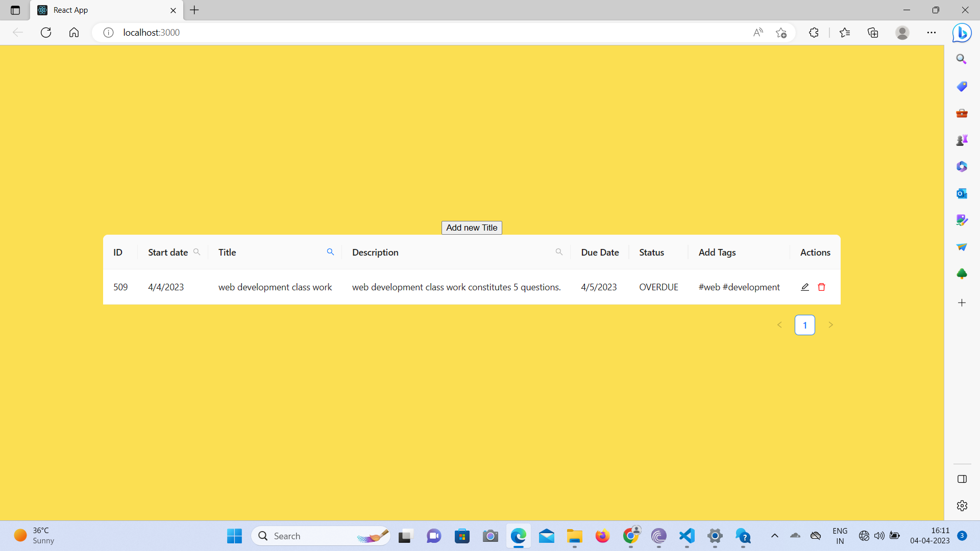Search within the Description column
The image size is (980, 551).
(x=559, y=252)
